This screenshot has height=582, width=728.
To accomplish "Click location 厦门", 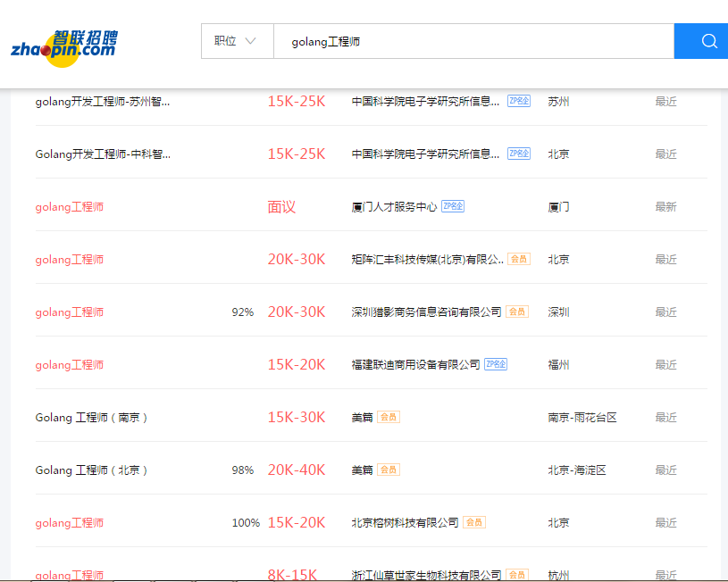I will click(558, 207).
